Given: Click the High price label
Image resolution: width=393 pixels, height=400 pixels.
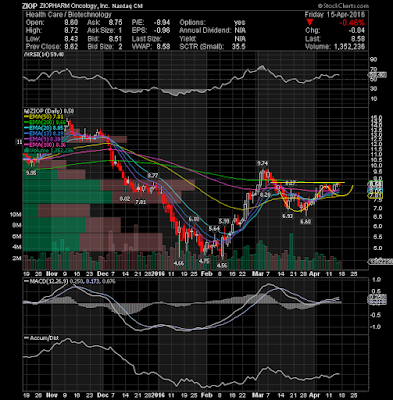Looking at the screenshot, I should 34,31.
